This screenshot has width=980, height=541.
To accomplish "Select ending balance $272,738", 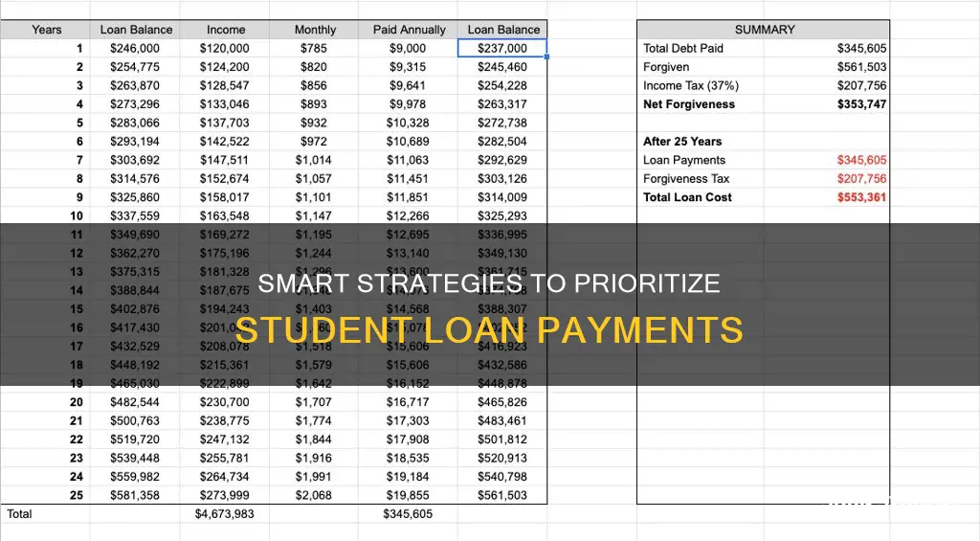I will click(x=501, y=124).
